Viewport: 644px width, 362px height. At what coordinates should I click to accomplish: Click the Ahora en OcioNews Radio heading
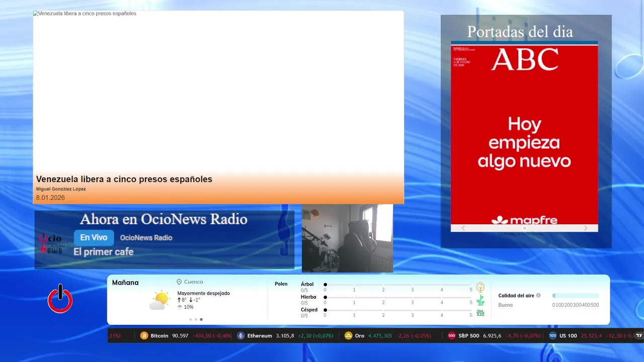(164, 219)
